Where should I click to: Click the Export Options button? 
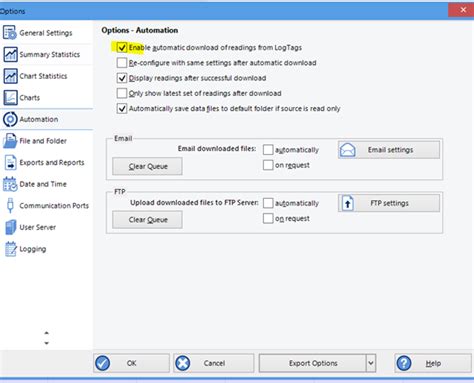point(313,363)
